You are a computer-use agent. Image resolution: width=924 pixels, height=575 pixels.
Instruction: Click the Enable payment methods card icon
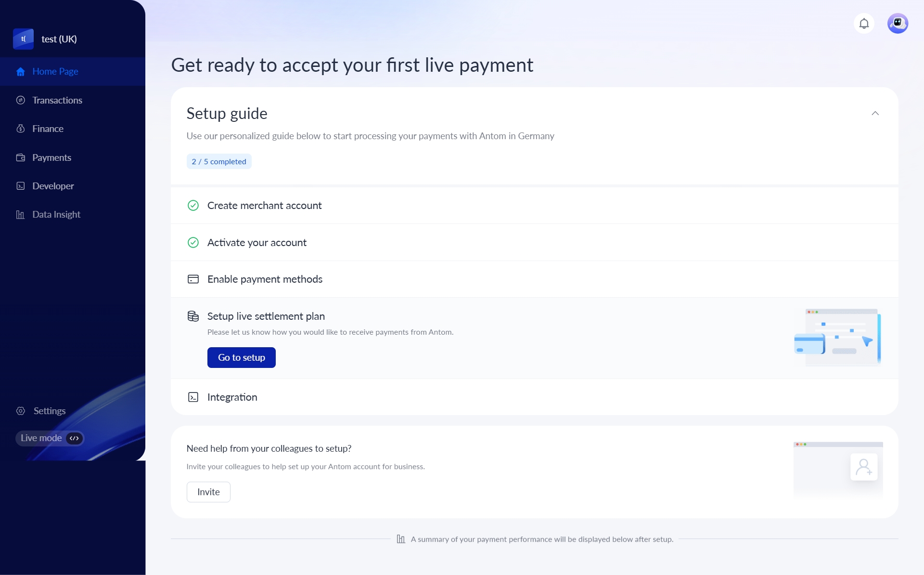(193, 279)
